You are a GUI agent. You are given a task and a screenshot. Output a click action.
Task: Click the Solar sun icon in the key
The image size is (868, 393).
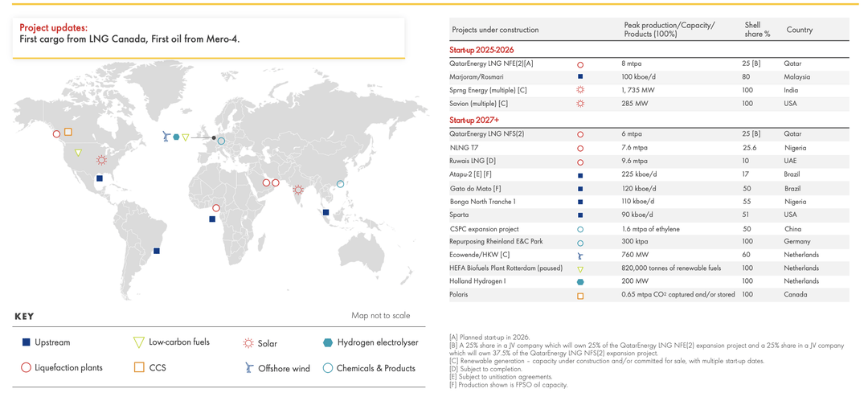click(x=248, y=343)
